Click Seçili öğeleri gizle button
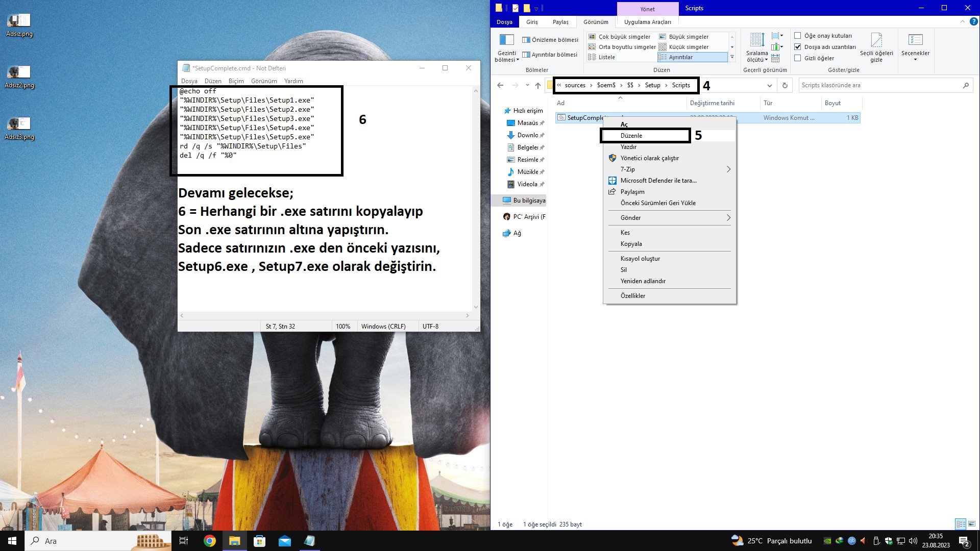This screenshot has width=980, height=551. [876, 47]
